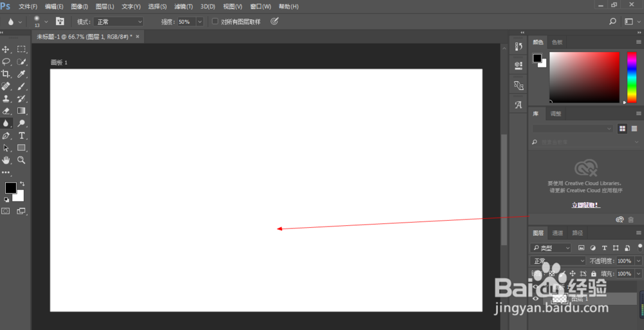Screen dimensions: 644x330
Task: Open the brush preset picker arrow
Action: point(46,22)
